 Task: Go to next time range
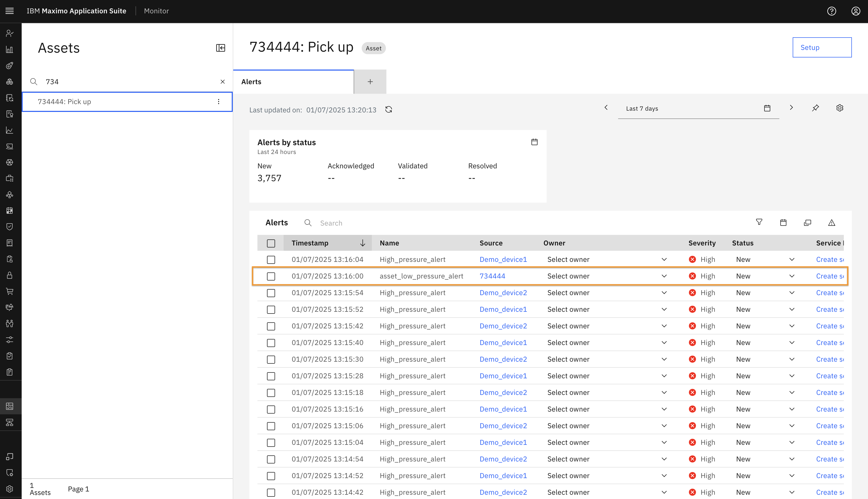click(x=791, y=108)
